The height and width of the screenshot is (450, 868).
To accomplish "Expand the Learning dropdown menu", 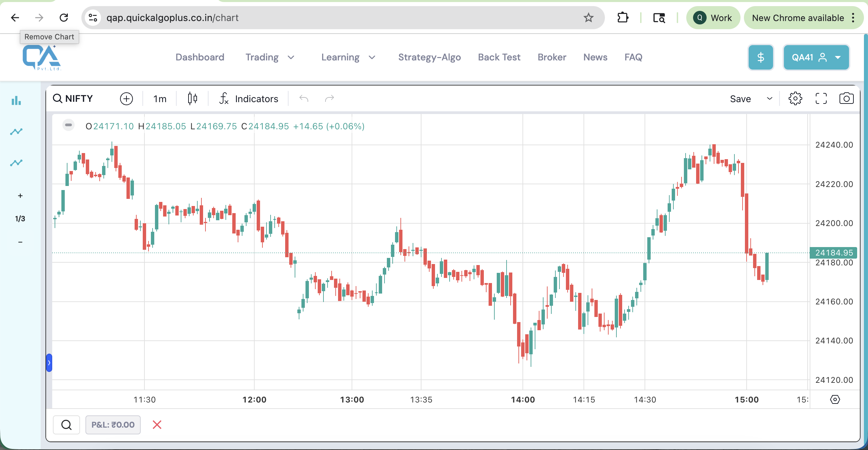I will 348,57.
